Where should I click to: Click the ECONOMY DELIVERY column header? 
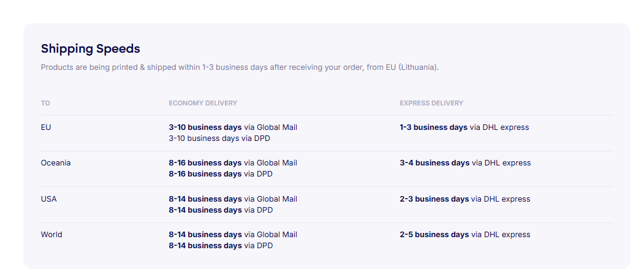(x=203, y=103)
